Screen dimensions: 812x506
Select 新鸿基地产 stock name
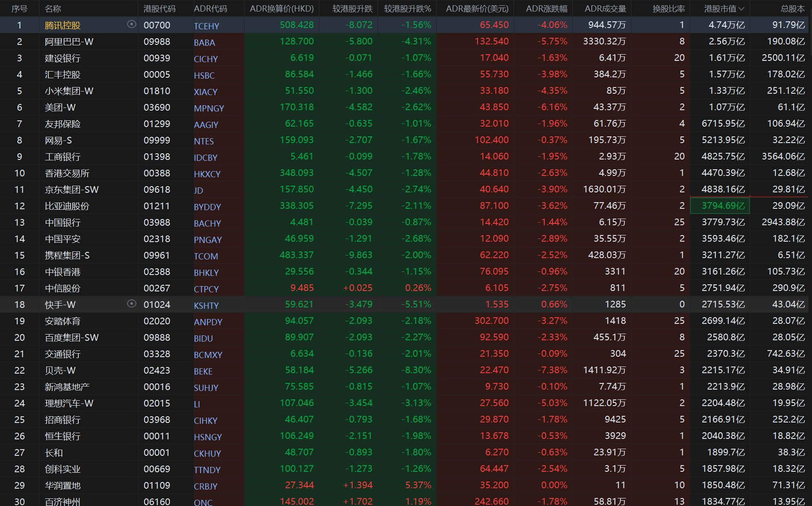pos(67,387)
